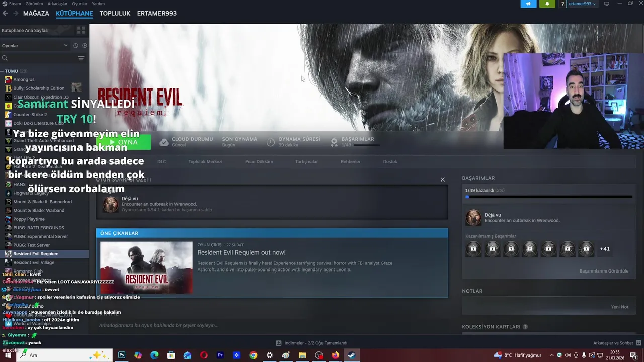Switch to the TOPLULUK tab

[115, 13]
